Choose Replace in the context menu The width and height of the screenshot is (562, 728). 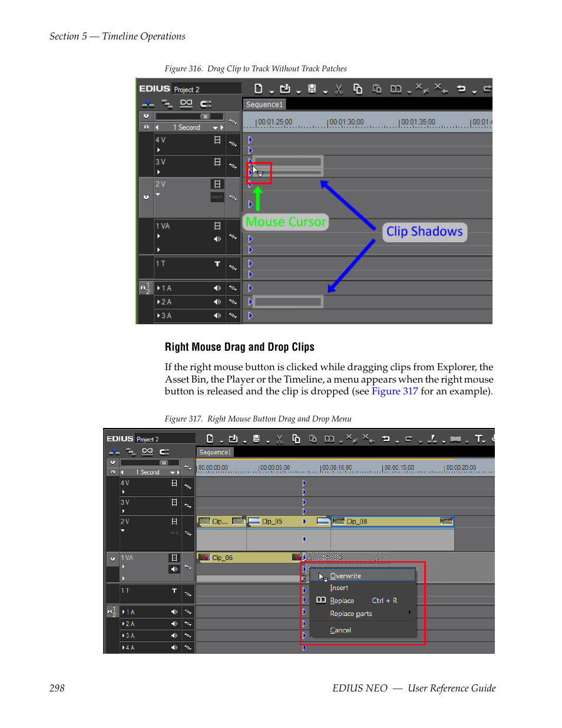(x=342, y=601)
